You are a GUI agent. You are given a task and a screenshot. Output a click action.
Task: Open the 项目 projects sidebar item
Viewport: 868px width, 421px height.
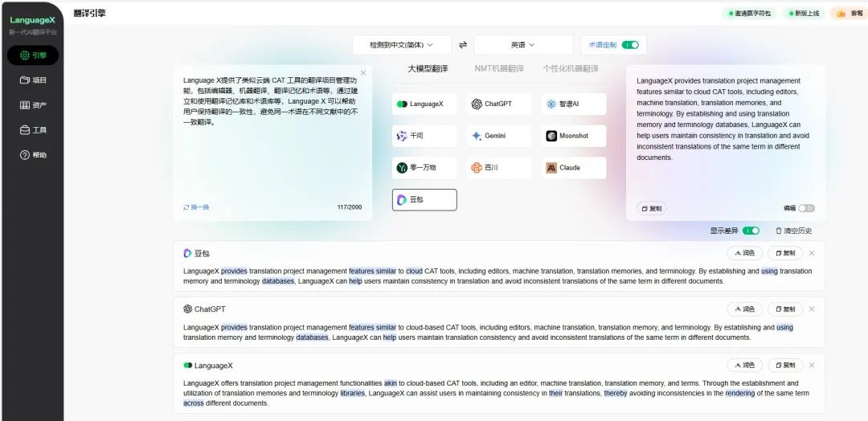pos(33,80)
